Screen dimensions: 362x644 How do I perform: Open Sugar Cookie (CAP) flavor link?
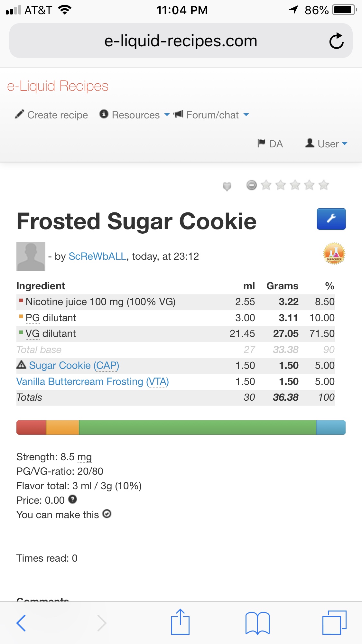[x=74, y=366]
